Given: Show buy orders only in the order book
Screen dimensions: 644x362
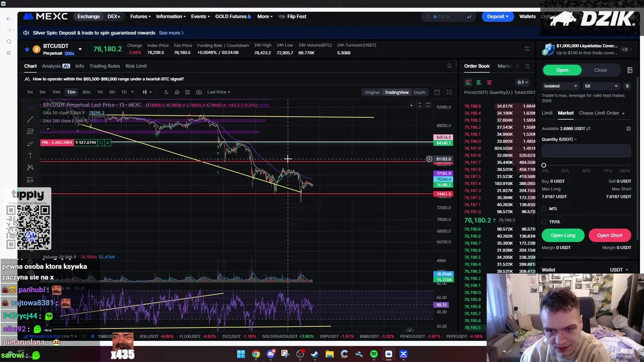Looking at the screenshot, I should [478, 82].
